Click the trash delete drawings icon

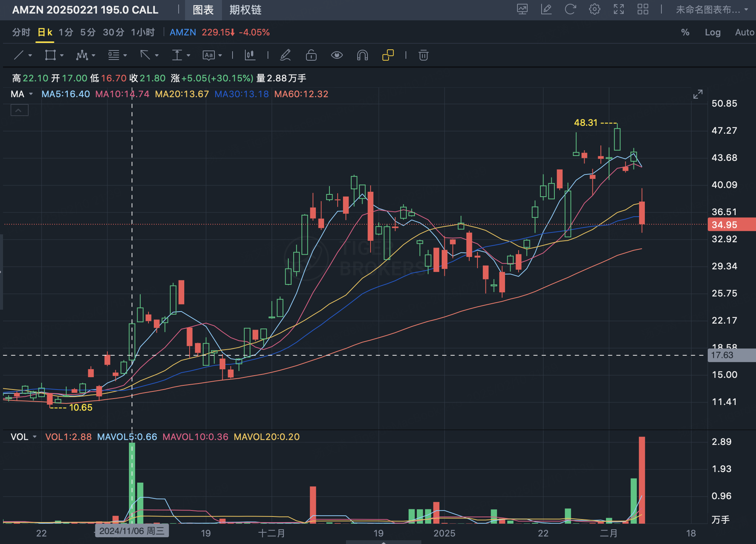tap(423, 55)
